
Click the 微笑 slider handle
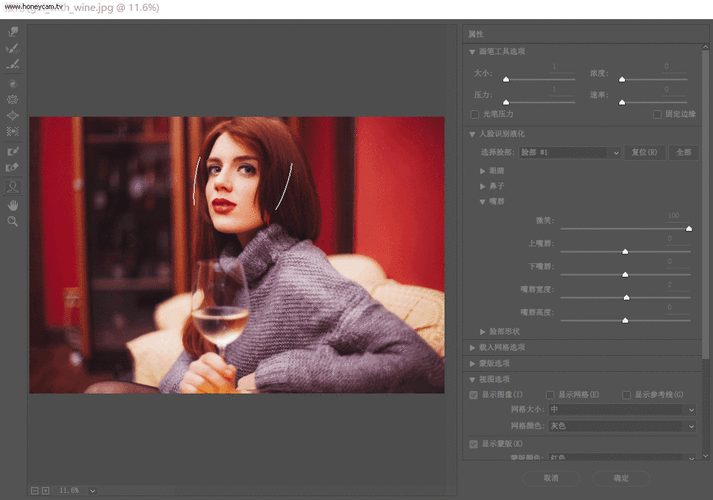click(x=688, y=229)
